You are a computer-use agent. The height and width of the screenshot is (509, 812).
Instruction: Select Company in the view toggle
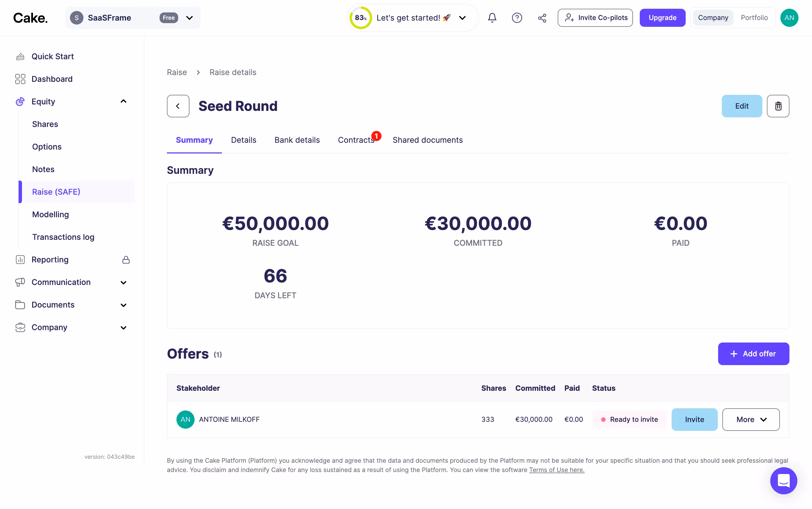coord(713,17)
